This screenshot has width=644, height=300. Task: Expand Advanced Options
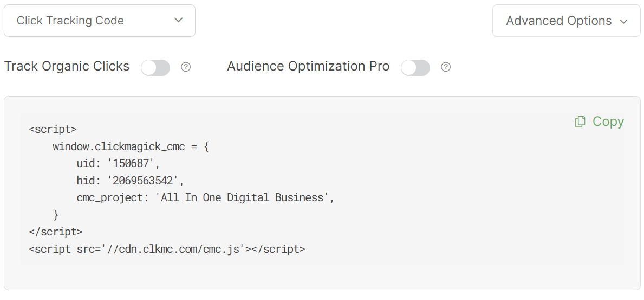tap(565, 21)
